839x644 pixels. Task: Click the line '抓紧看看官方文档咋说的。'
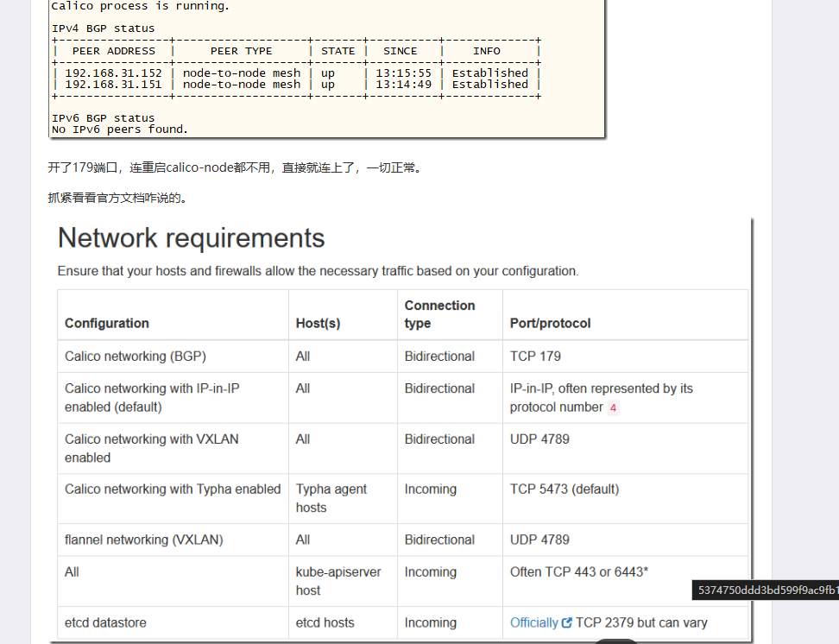point(118,198)
